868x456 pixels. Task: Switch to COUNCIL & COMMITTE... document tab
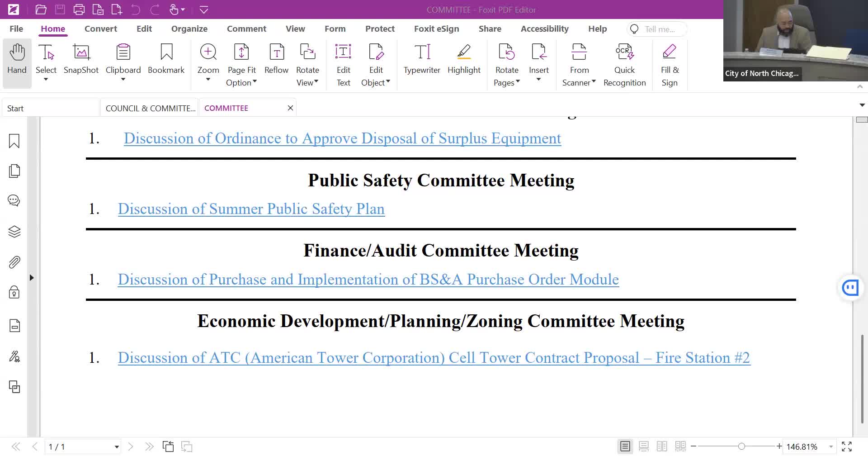tap(150, 108)
